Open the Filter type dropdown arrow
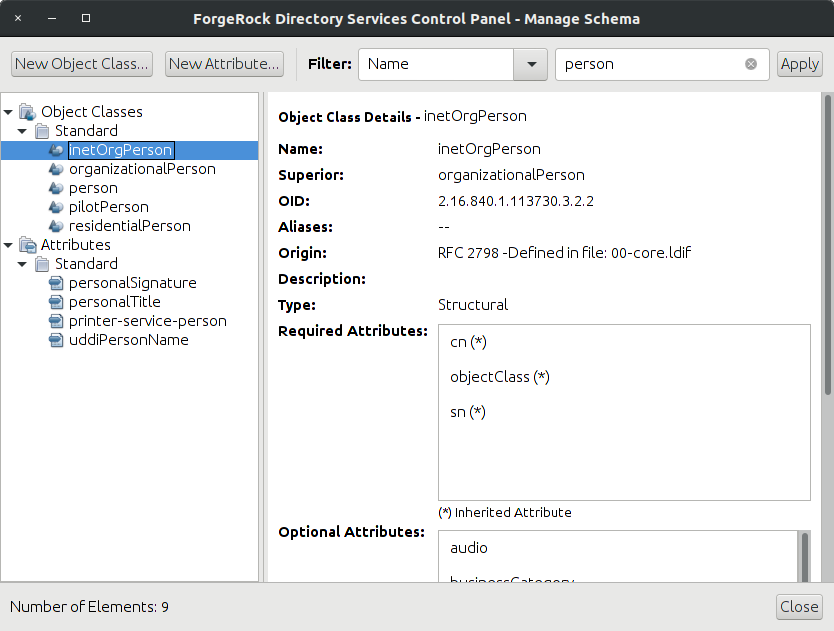Image resolution: width=834 pixels, height=631 pixels. [531, 64]
